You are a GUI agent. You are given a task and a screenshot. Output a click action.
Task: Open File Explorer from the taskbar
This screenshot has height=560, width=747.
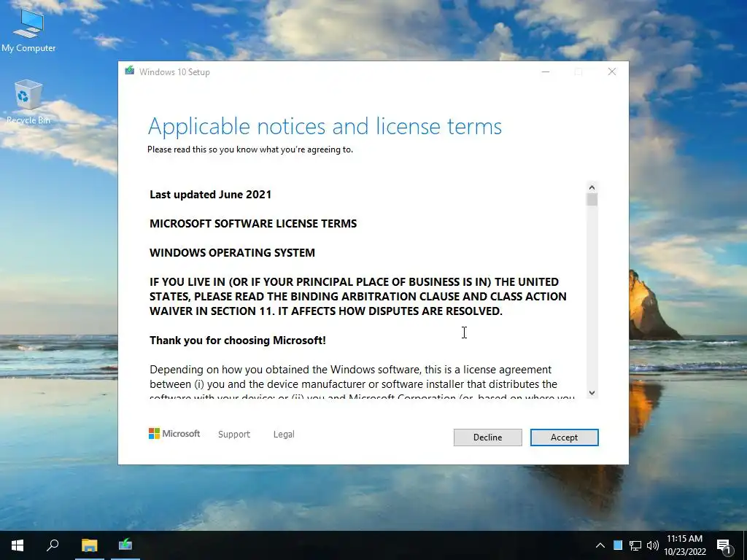89,545
